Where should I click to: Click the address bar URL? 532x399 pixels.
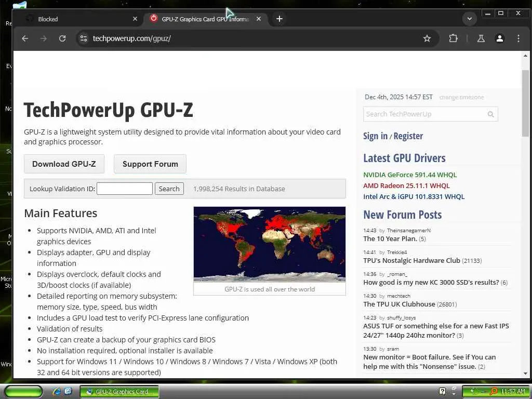tap(131, 38)
